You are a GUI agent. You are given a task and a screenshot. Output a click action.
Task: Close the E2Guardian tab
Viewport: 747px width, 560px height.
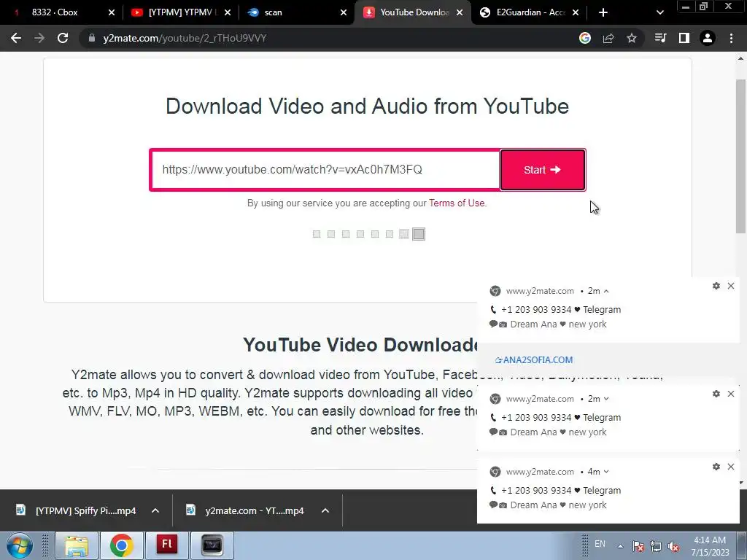pos(576,12)
